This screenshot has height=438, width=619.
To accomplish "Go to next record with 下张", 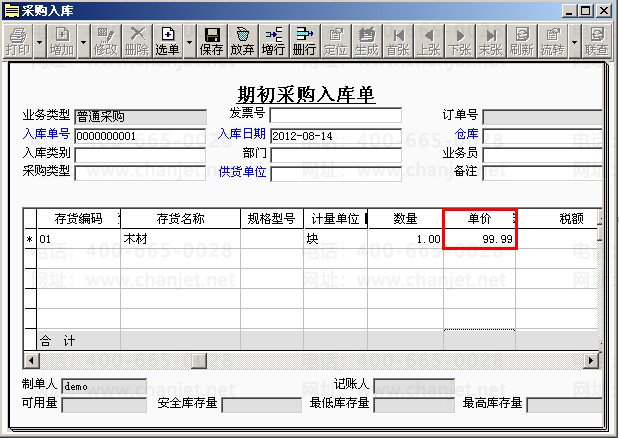I will (x=460, y=41).
